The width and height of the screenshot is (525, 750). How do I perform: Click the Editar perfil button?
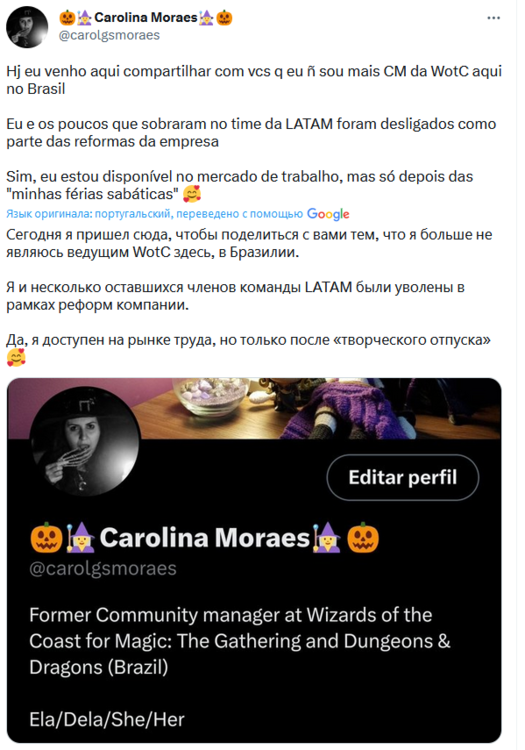[403, 477]
